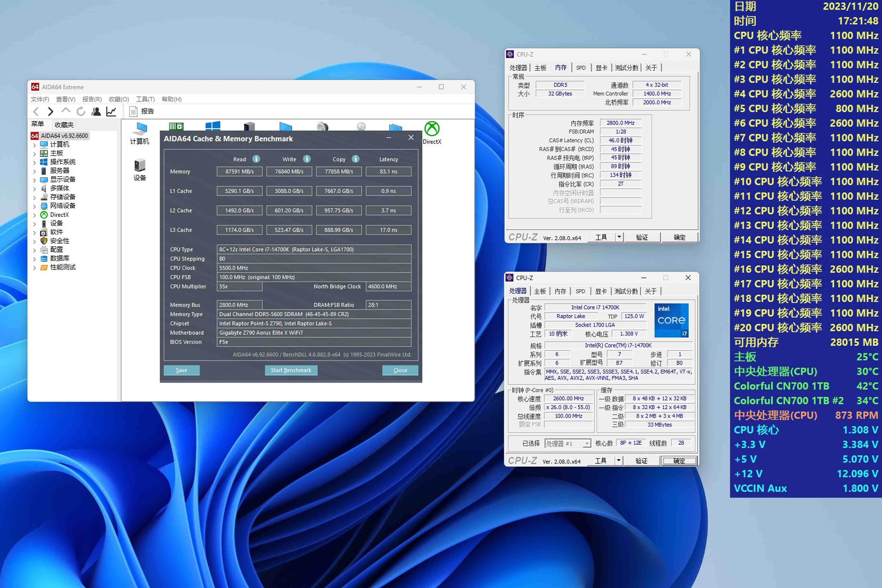Click 工具 button in lower CPU-Z

click(600, 460)
